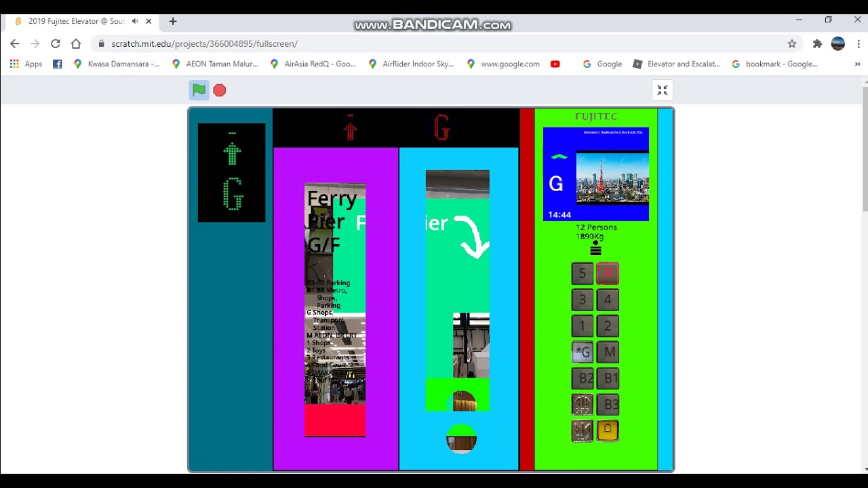Go back in browser history

[15, 43]
